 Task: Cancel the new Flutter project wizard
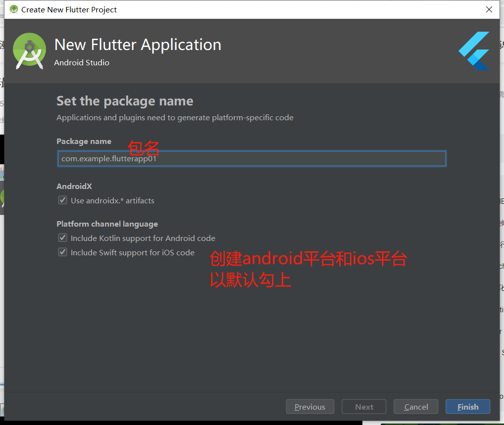tap(416, 407)
